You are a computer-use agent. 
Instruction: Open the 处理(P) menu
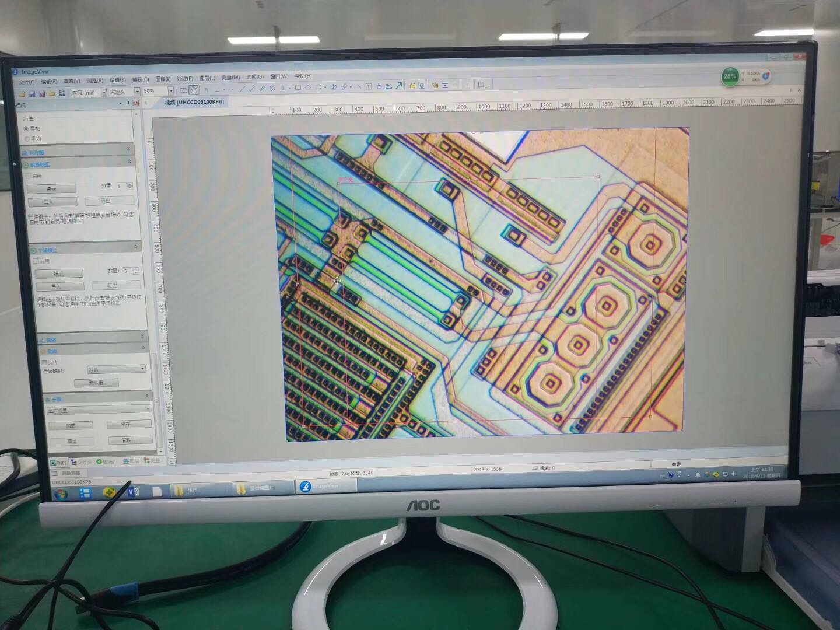185,78
